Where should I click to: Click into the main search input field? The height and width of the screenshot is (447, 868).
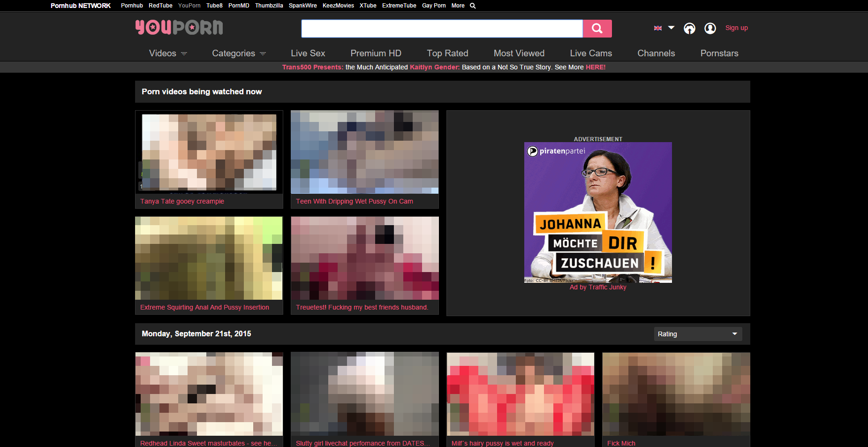pos(442,29)
